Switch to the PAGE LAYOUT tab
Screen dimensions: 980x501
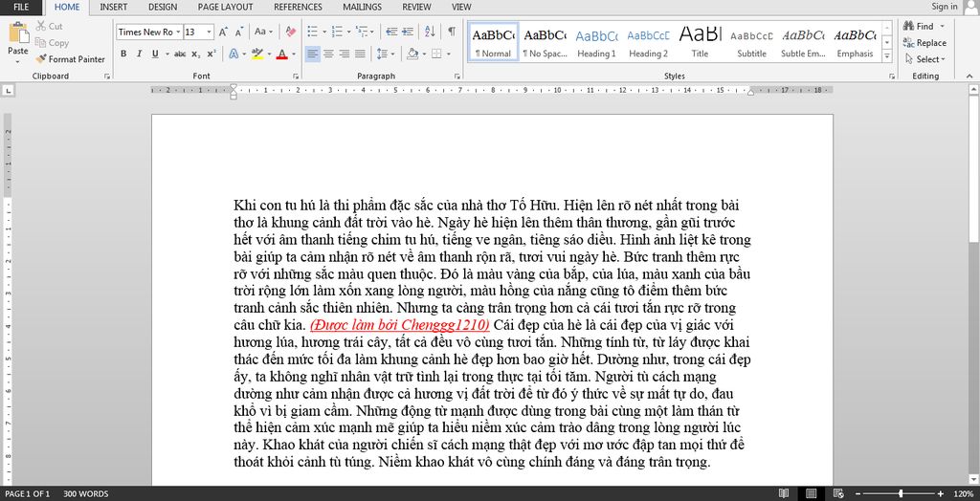(x=226, y=7)
